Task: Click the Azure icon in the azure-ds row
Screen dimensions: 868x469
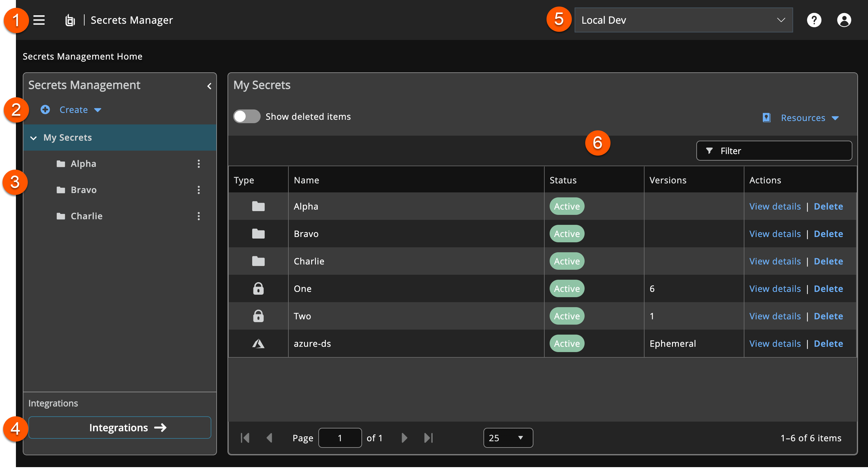Action: tap(258, 343)
